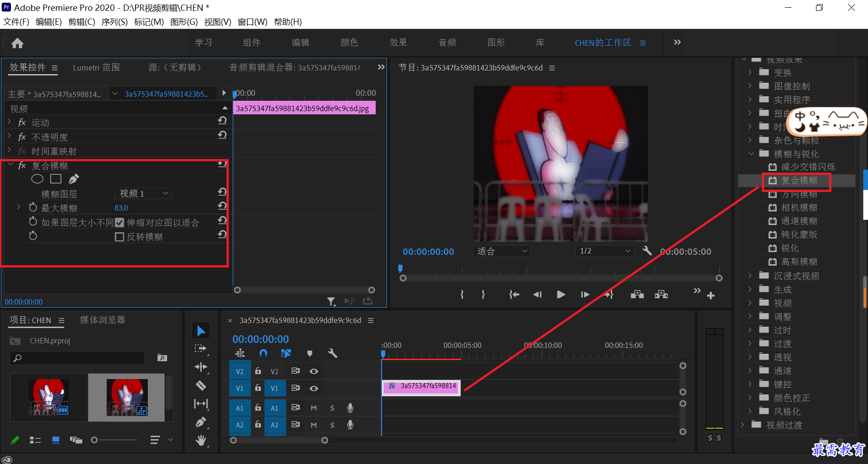Image resolution: width=868 pixels, height=464 pixels.
Task: Mute track A1
Action: 314,408
